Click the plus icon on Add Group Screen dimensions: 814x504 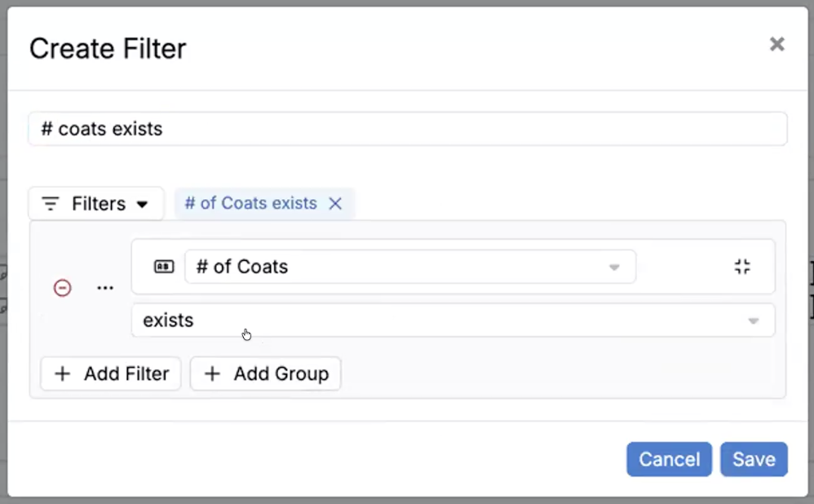[x=212, y=374]
